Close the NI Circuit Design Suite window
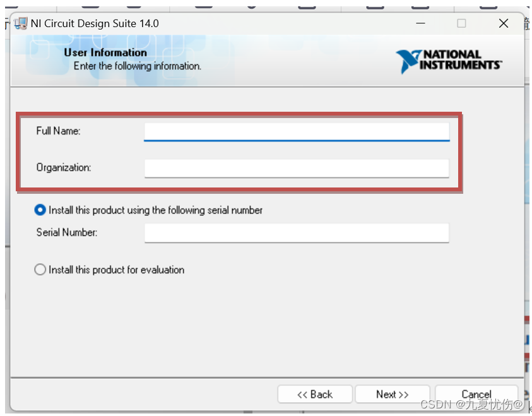 pyautogui.click(x=504, y=23)
